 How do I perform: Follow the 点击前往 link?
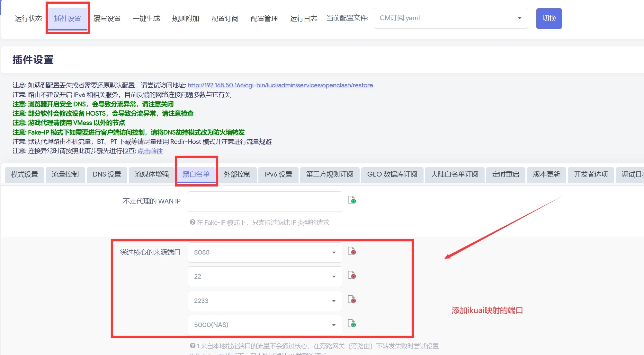coord(150,151)
